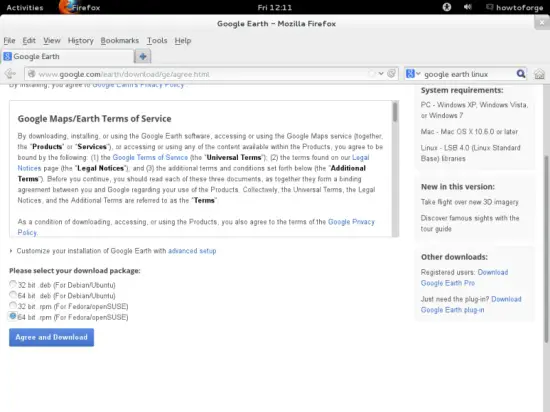Click the search magnifier icon

coord(521,74)
